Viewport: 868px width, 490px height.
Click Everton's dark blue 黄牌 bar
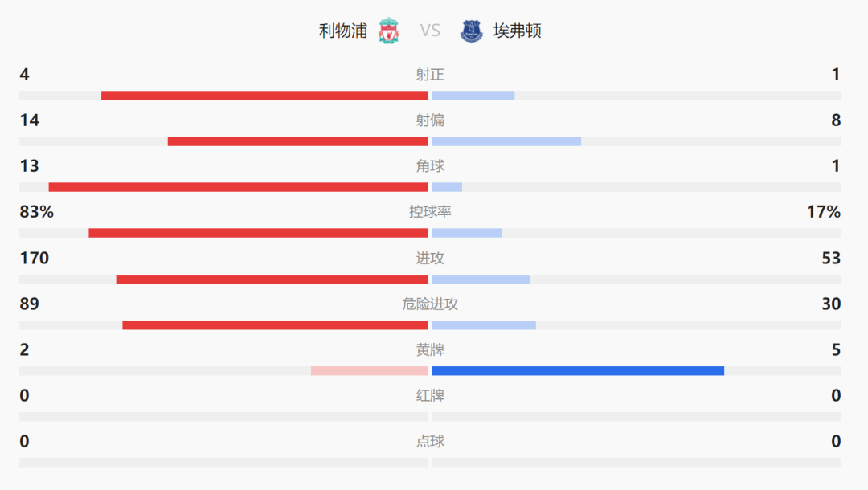tap(578, 370)
